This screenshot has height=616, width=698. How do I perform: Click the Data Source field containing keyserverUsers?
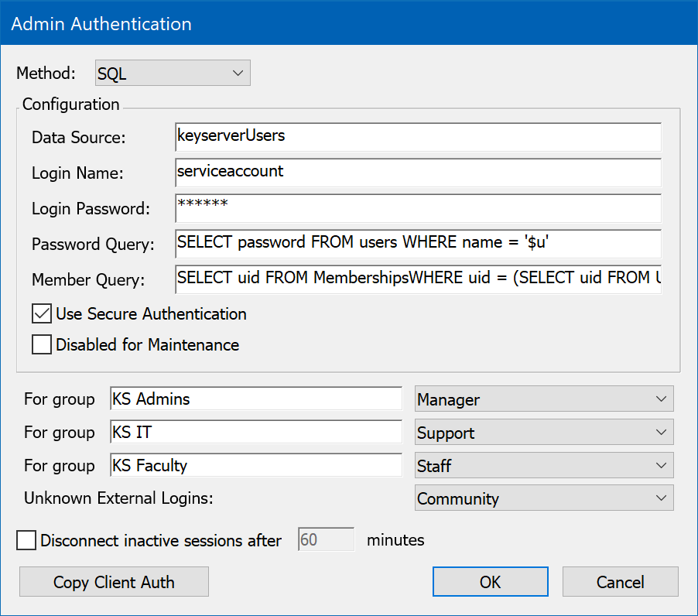(418, 137)
